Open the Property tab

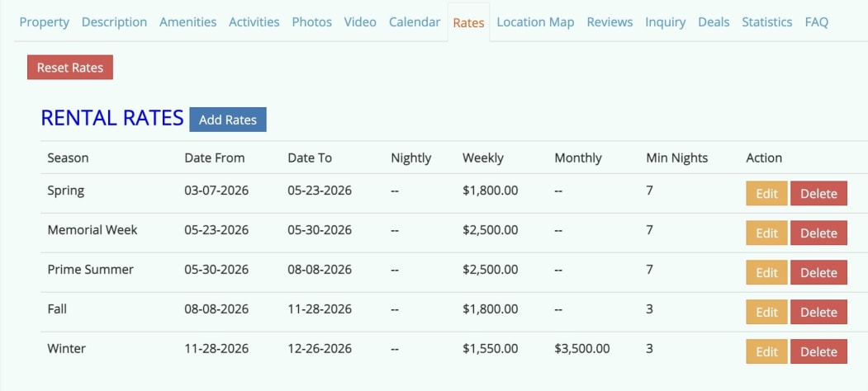[x=45, y=22]
